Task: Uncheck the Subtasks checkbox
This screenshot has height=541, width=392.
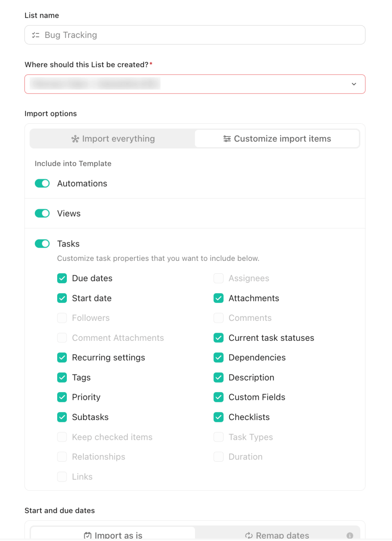Action: (62, 417)
